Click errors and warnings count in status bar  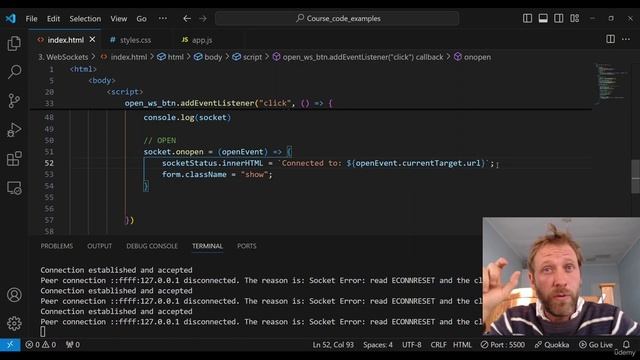pos(40,345)
